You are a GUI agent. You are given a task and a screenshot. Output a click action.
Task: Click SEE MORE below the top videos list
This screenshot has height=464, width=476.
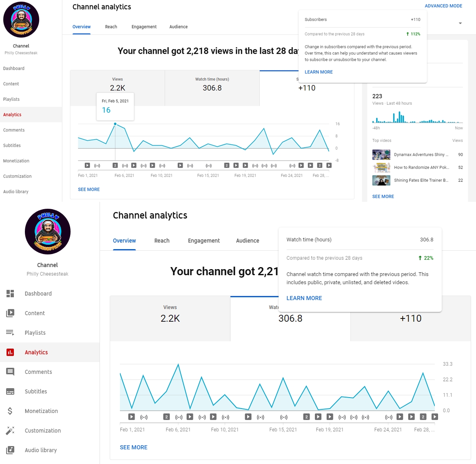[383, 197]
